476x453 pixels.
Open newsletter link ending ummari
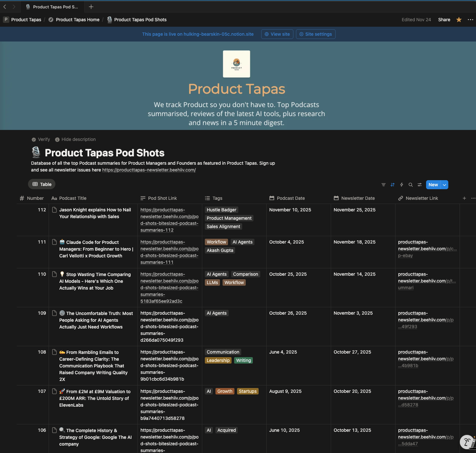coord(427,281)
